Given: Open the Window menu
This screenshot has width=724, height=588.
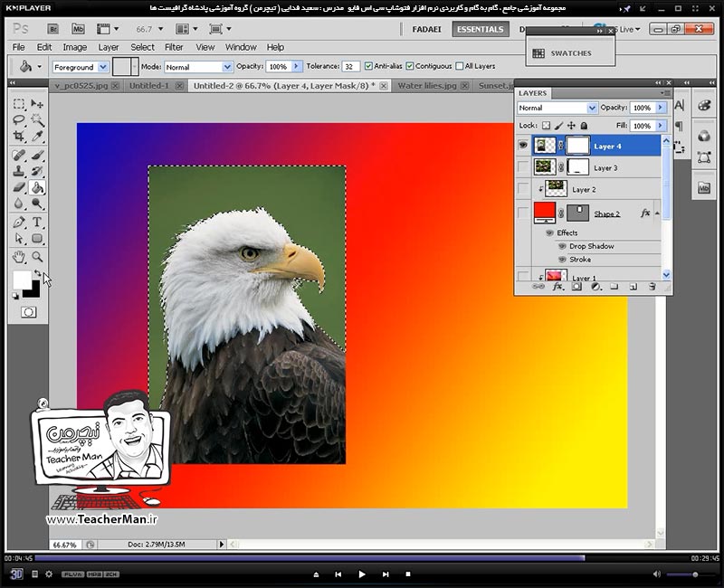Looking at the screenshot, I should (x=241, y=47).
